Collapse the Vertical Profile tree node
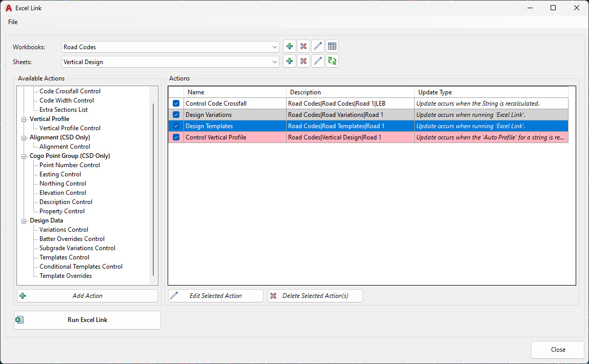589x364 pixels. click(24, 119)
